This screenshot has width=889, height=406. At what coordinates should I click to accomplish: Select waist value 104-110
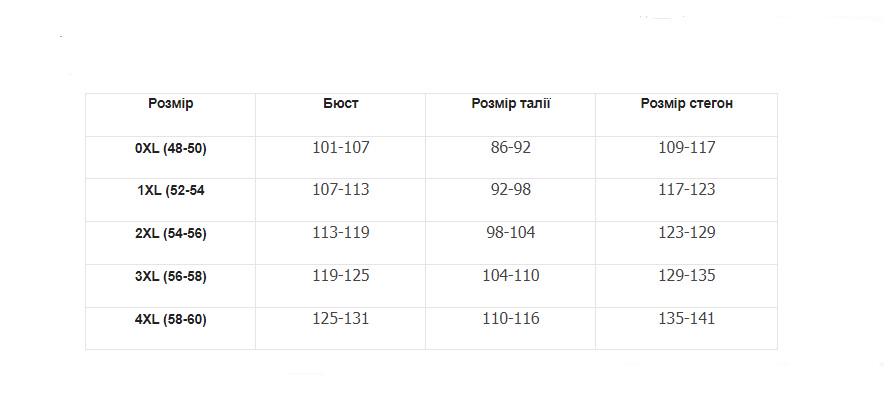pyautogui.click(x=510, y=276)
